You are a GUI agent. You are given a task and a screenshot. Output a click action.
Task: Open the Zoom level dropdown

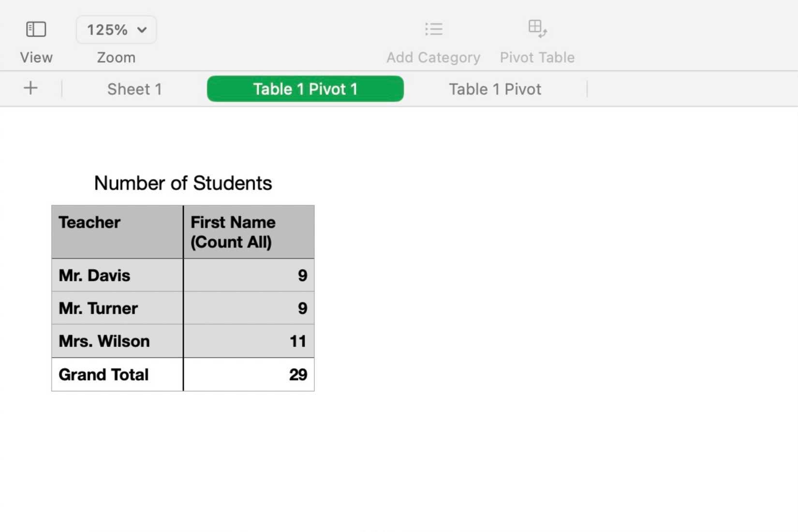pyautogui.click(x=116, y=29)
